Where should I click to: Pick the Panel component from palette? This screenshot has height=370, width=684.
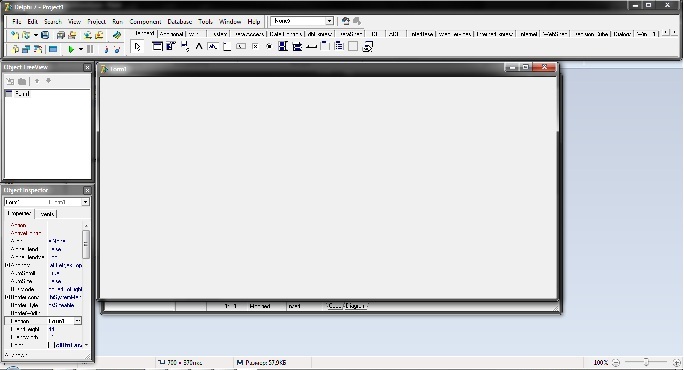point(353,46)
